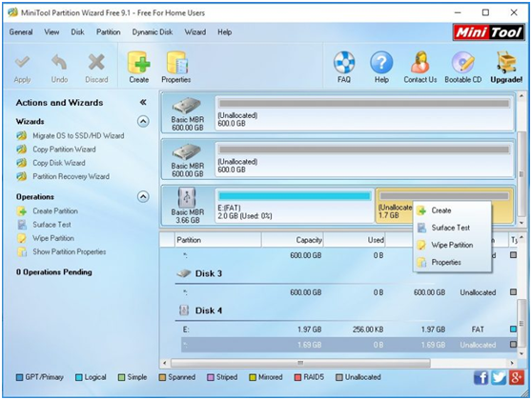Launch Partition Recovery Wizard

[71, 176]
